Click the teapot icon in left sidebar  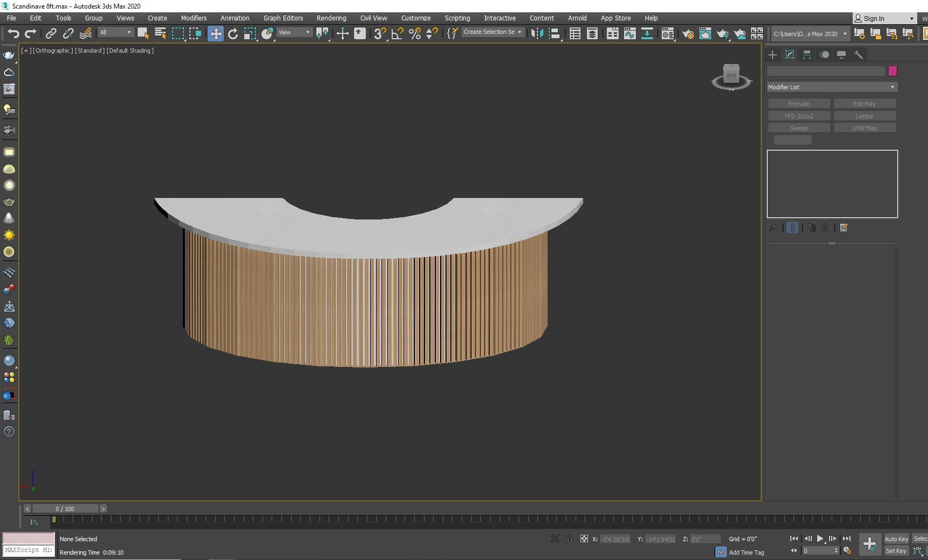tap(9, 55)
